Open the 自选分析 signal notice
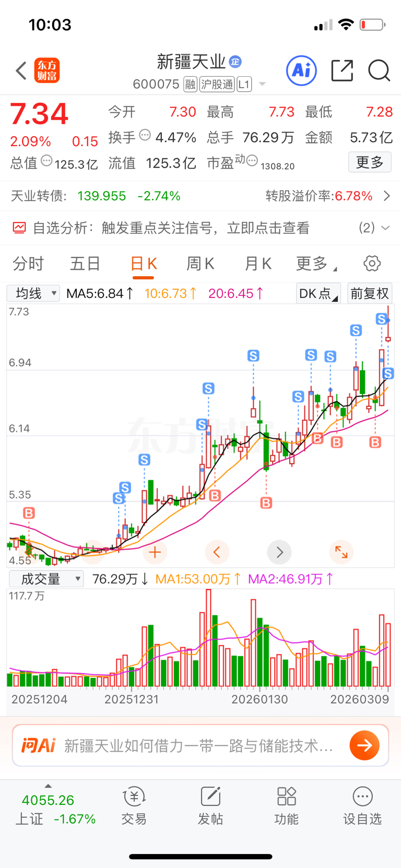401x868 pixels. pyautogui.click(x=200, y=228)
